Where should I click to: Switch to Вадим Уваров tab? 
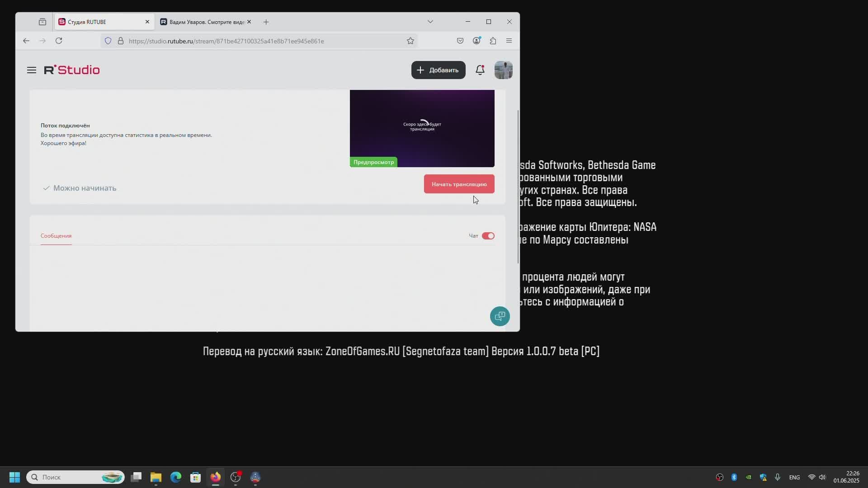(205, 22)
